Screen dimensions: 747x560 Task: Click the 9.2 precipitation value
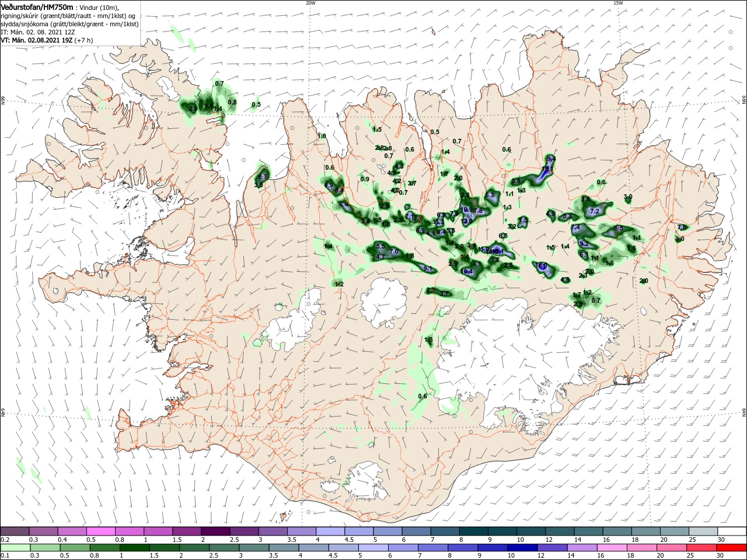[584, 244]
